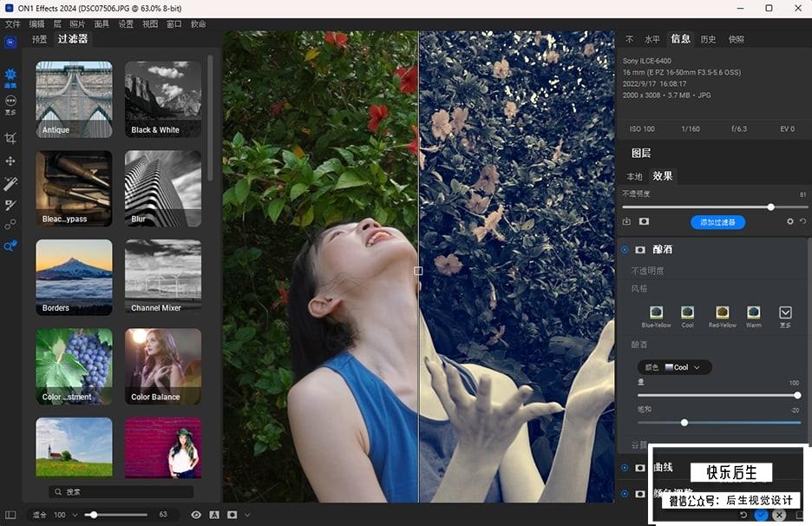Click the filter list vertical scrollbar

click(210, 118)
